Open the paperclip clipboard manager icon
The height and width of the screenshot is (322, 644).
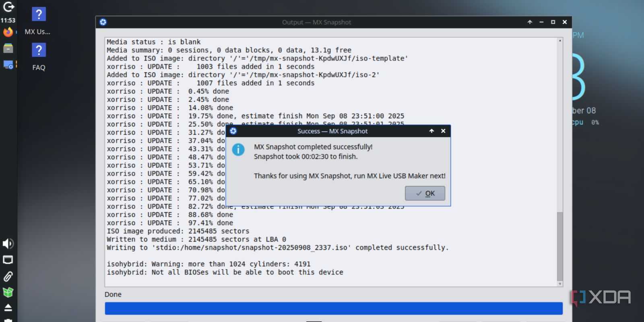[8, 276]
